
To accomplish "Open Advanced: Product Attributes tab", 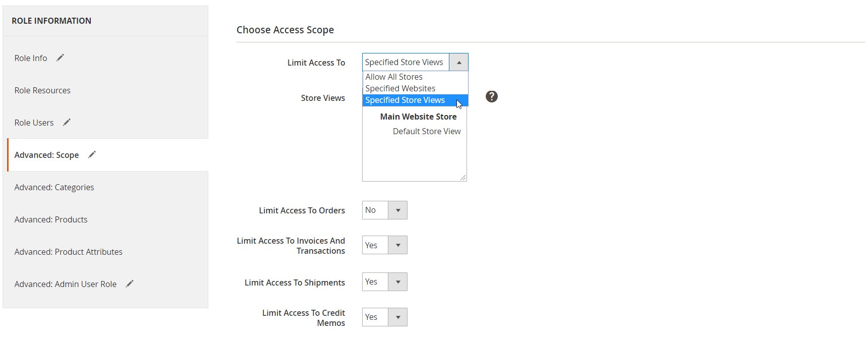I will point(68,252).
